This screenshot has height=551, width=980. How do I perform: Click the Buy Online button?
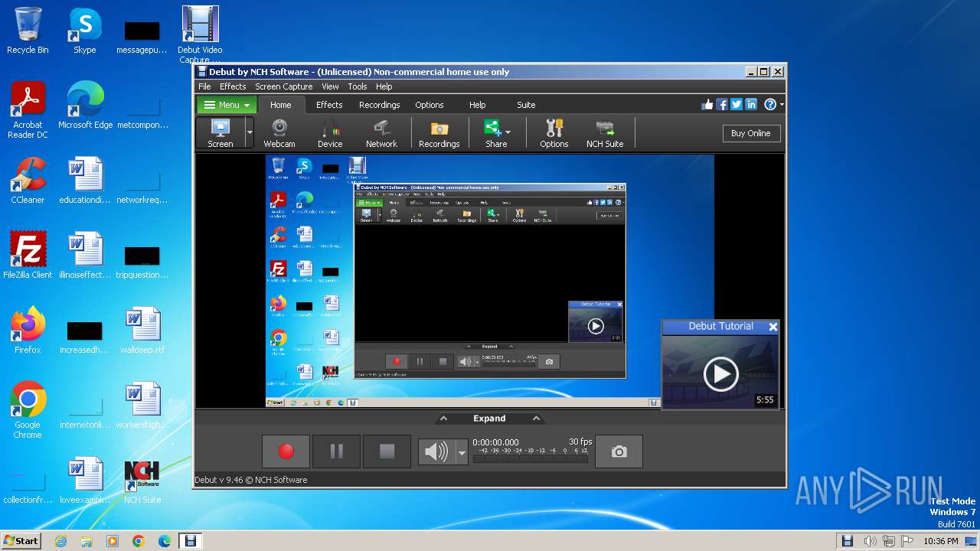coord(750,133)
